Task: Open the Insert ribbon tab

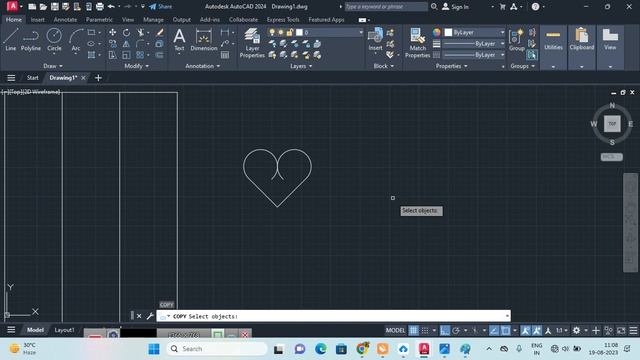Action: [38, 20]
